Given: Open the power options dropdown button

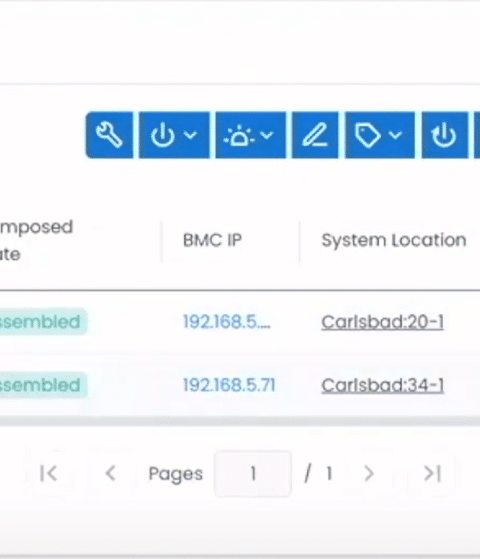Looking at the screenshot, I should 174,135.
